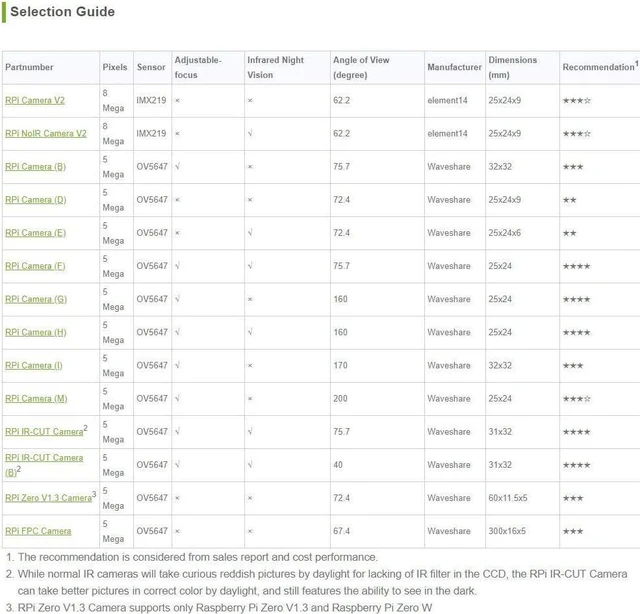
Task: Click the Manufacturer column header
Action: pos(454,67)
